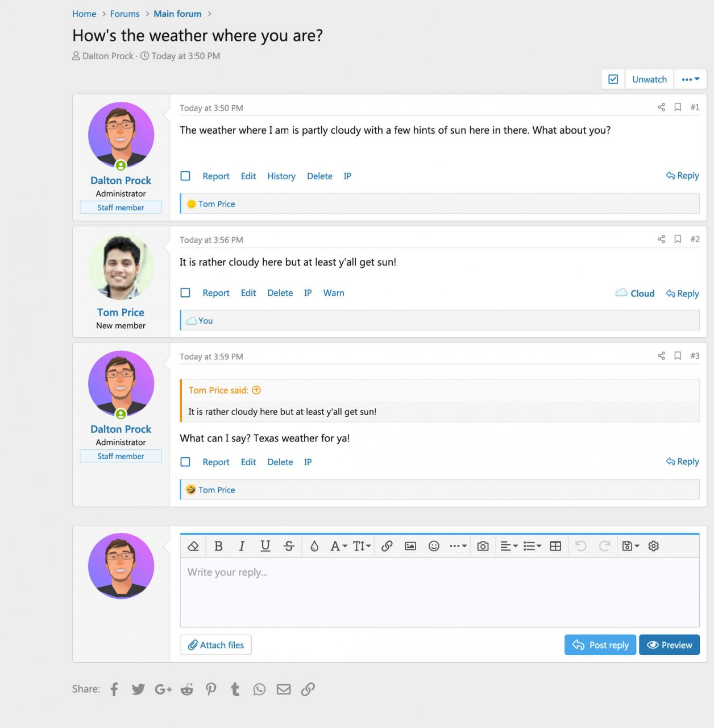Open the thread tools three-dot dropdown
The image size is (714, 728).
pos(690,80)
